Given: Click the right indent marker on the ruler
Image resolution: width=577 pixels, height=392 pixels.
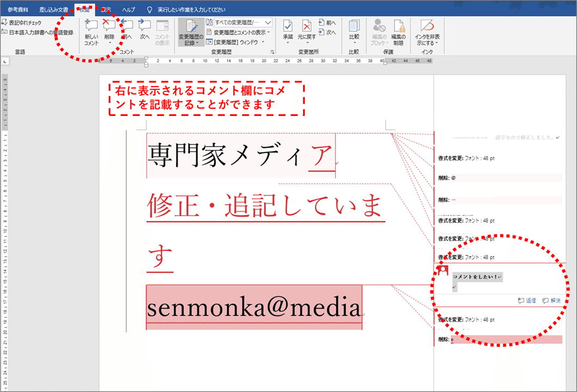Looking at the screenshot, I should 385,63.
